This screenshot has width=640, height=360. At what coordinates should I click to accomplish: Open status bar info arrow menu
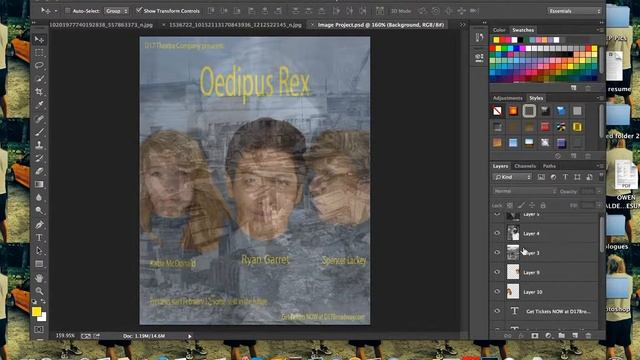pos(190,336)
